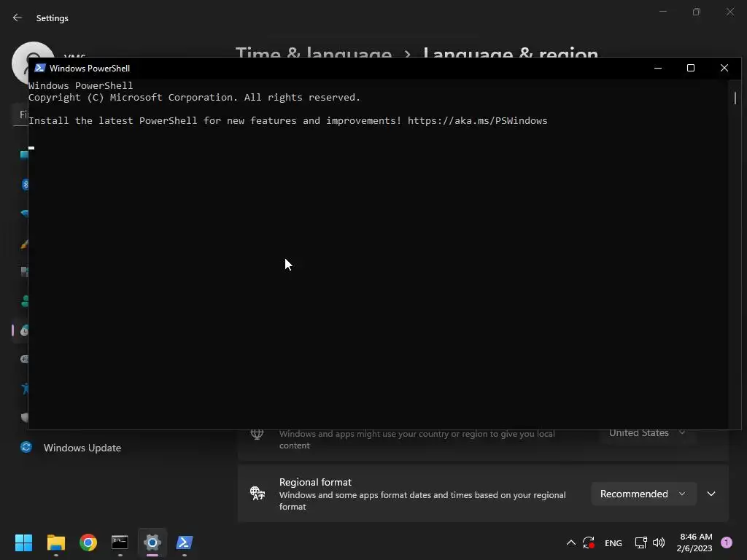Open the Windows Start menu

pos(23,542)
